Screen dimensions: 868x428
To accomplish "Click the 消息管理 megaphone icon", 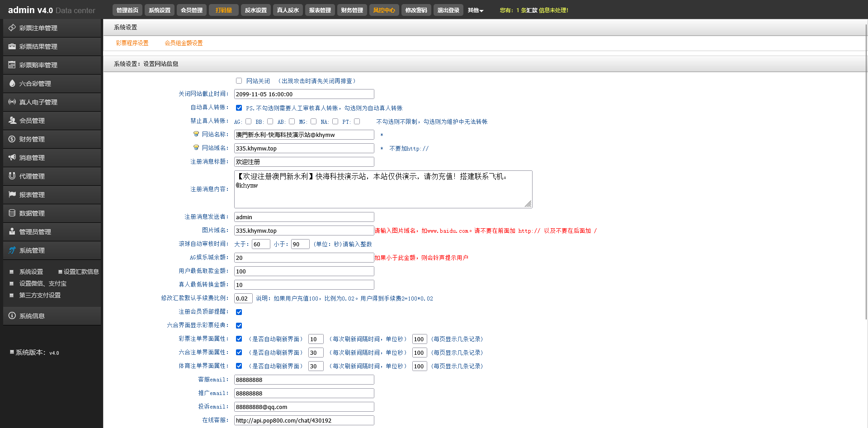I will pos(12,158).
